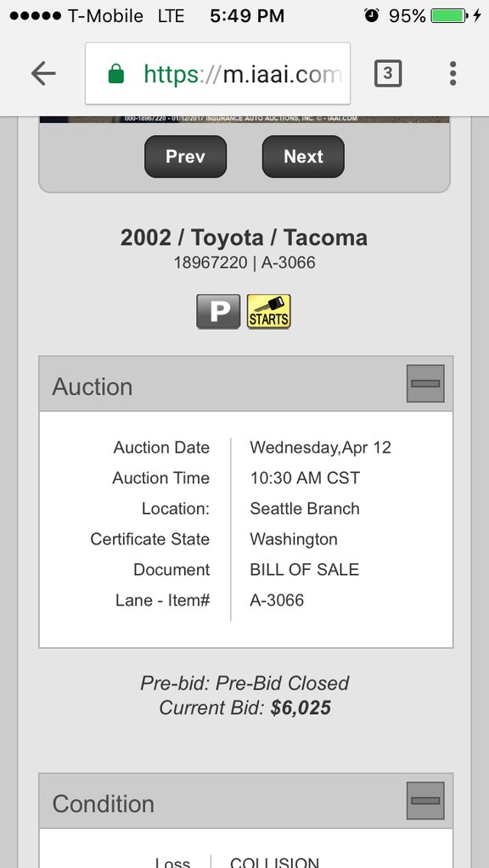Viewport: 489px width, 868px height.
Task: Tap the Current Bid $6,025 amount
Action: [x=301, y=707]
